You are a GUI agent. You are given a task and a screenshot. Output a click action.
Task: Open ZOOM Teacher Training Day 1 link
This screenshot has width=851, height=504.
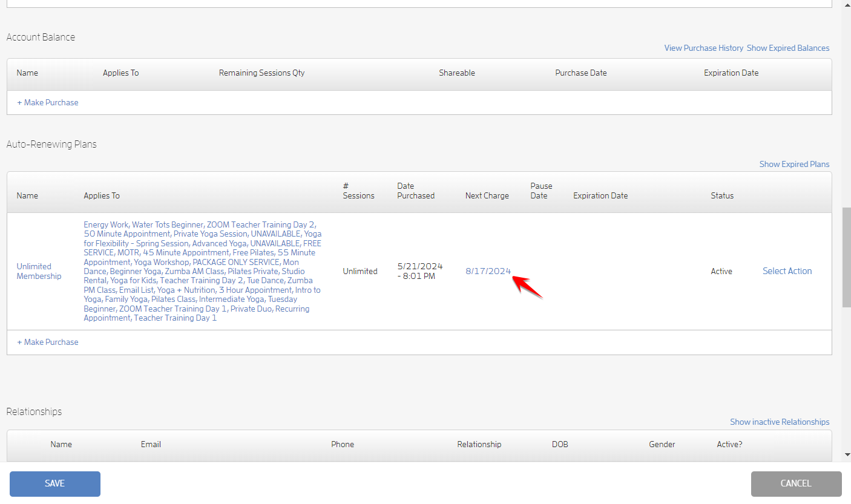coord(173,309)
